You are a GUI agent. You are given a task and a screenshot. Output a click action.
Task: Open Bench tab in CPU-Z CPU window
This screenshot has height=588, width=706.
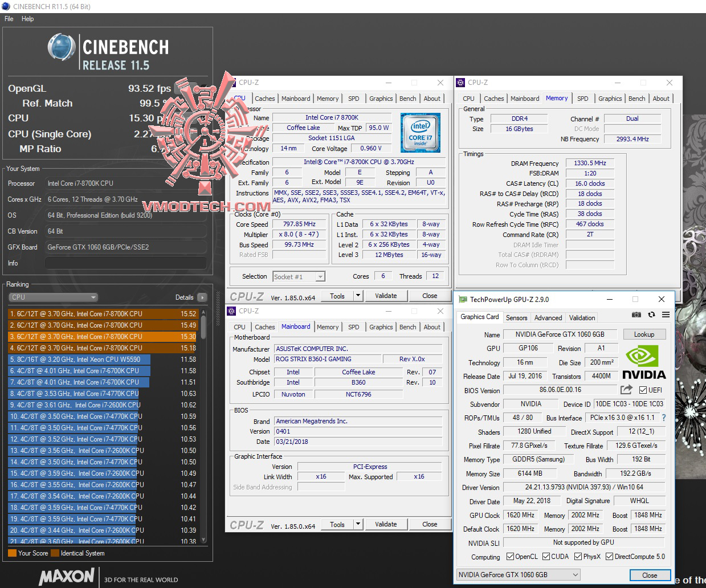coord(407,99)
